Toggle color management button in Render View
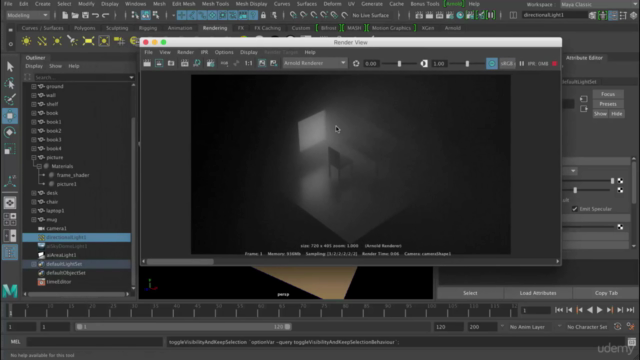 pyautogui.click(x=492, y=64)
